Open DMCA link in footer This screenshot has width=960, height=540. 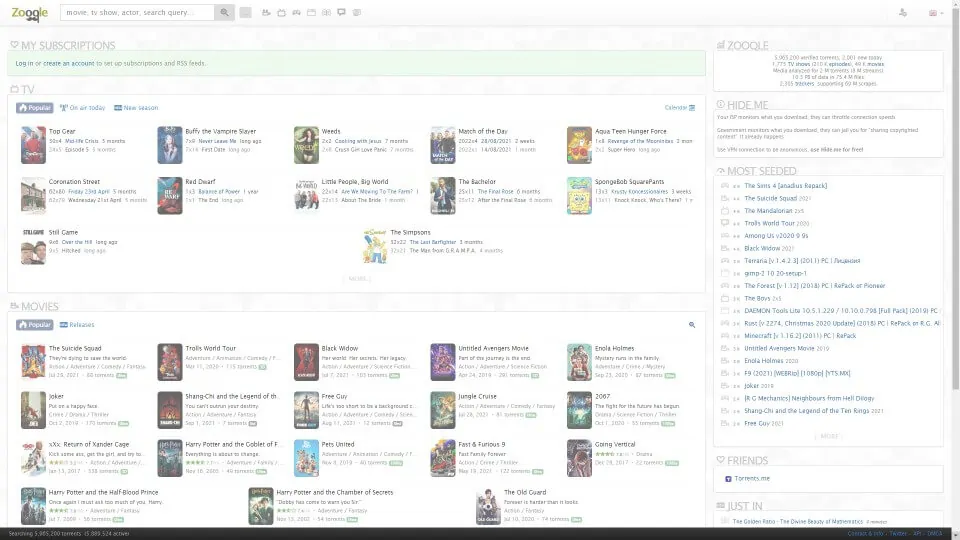click(x=934, y=534)
